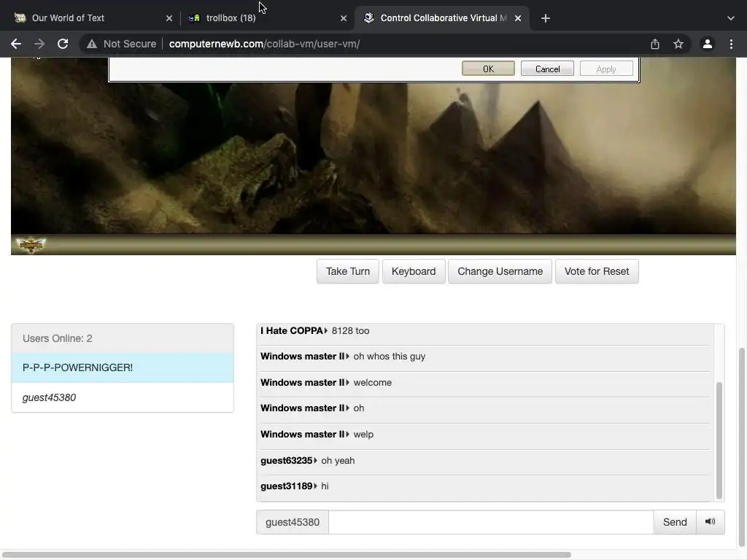Click the browser forward arrow

39,44
